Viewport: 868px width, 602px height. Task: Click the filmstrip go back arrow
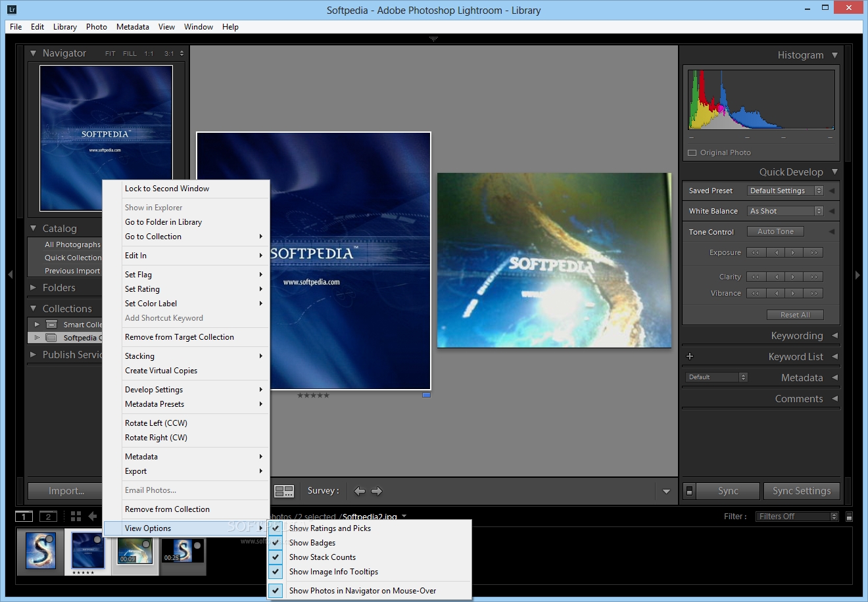pyautogui.click(x=93, y=517)
